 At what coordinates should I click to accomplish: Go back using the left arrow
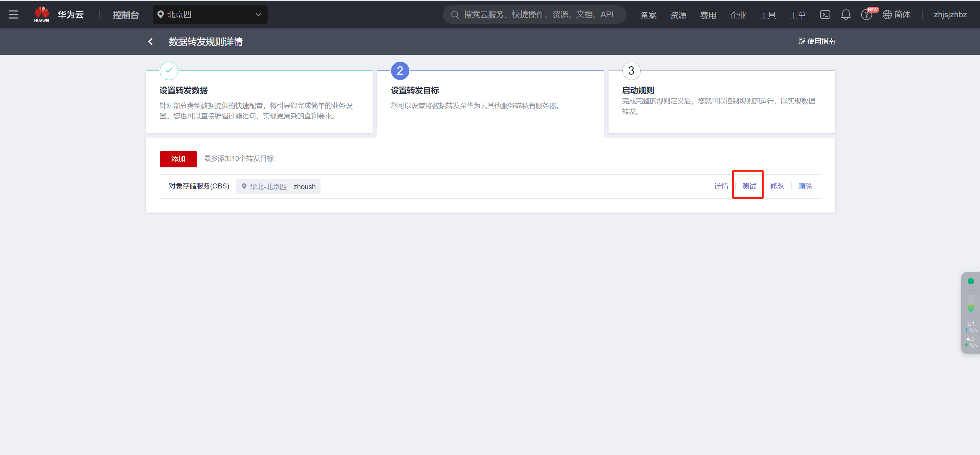151,41
